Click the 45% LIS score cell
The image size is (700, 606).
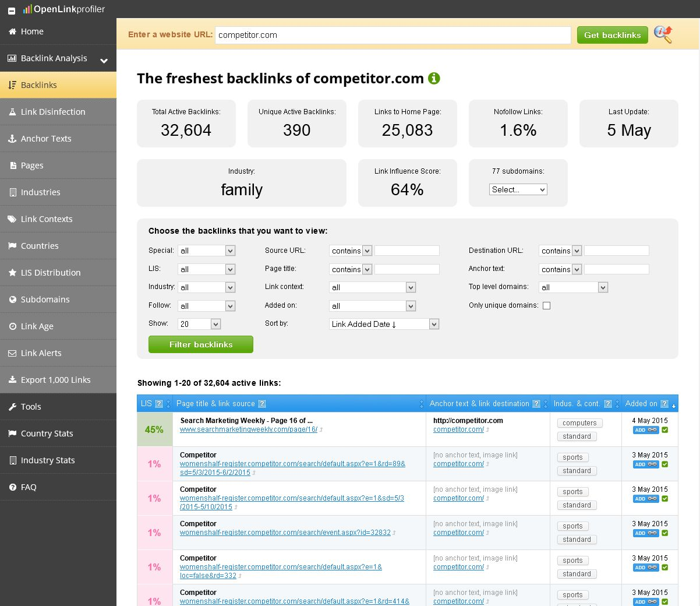click(x=154, y=429)
